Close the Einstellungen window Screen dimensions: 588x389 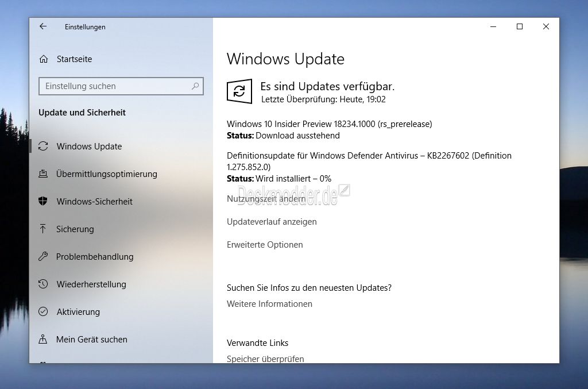coord(546,26)
